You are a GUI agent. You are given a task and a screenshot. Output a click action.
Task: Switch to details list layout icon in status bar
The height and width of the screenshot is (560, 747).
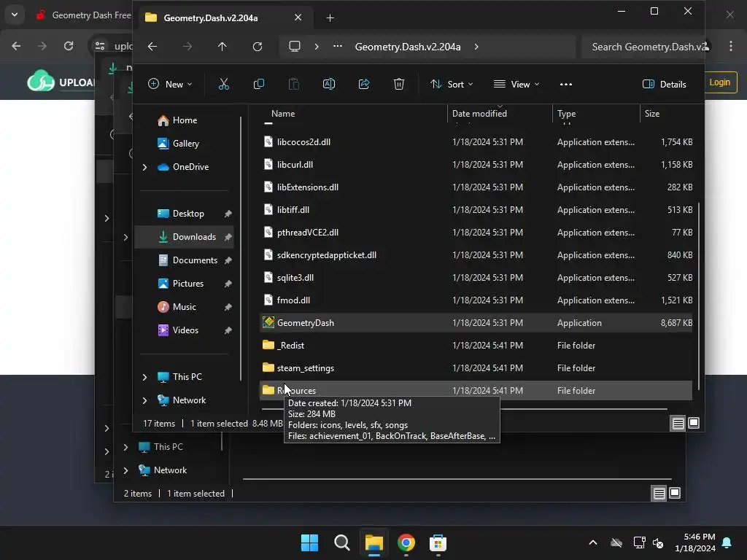pyautogui.click(x=678, y=423)
